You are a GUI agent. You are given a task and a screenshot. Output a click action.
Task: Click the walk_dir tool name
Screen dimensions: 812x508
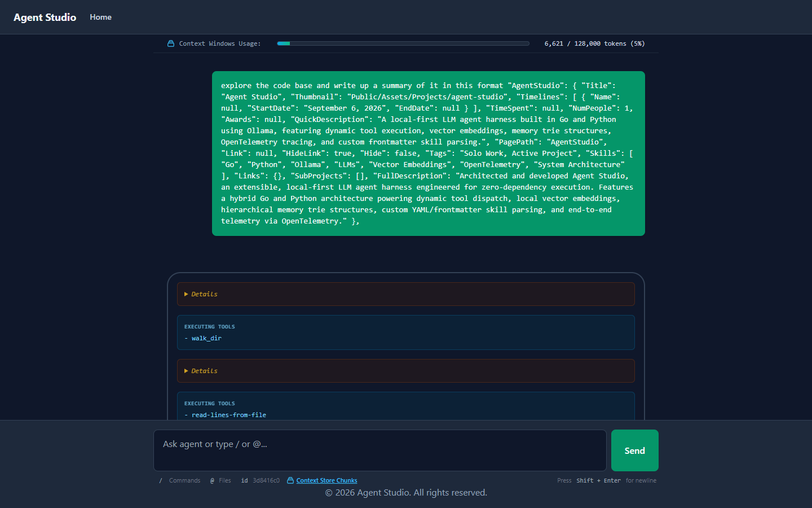(206, 338)
